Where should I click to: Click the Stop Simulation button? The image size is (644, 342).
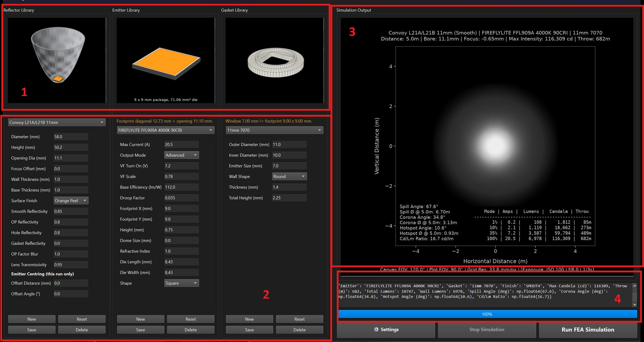(x=487, y=330)
